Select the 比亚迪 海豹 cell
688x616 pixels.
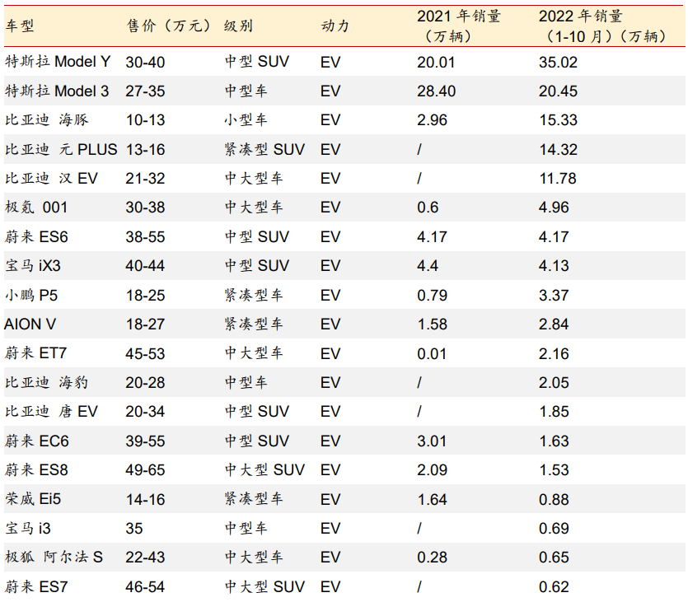pyautogui.click(x=47, y=383)
